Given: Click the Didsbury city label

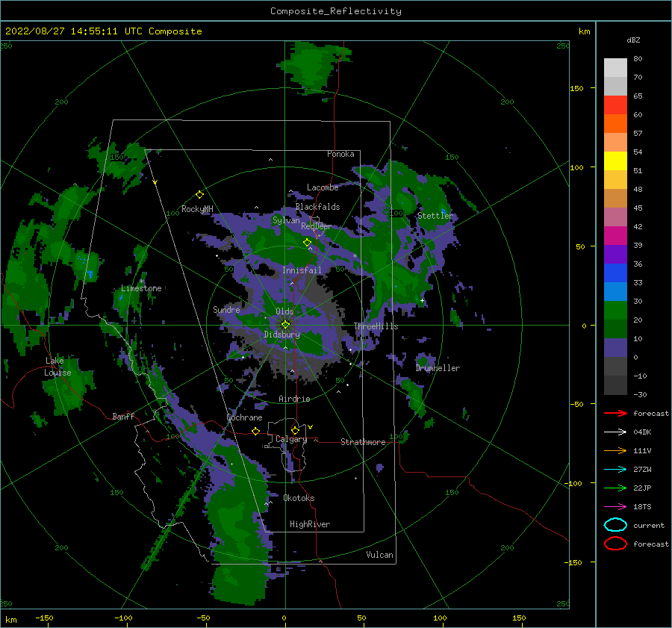Looking at the screenshot, I should coord(282,335).
